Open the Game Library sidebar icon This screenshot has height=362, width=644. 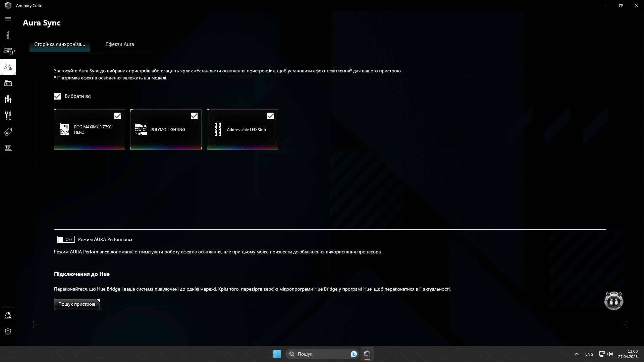click(x=8, y=83)
